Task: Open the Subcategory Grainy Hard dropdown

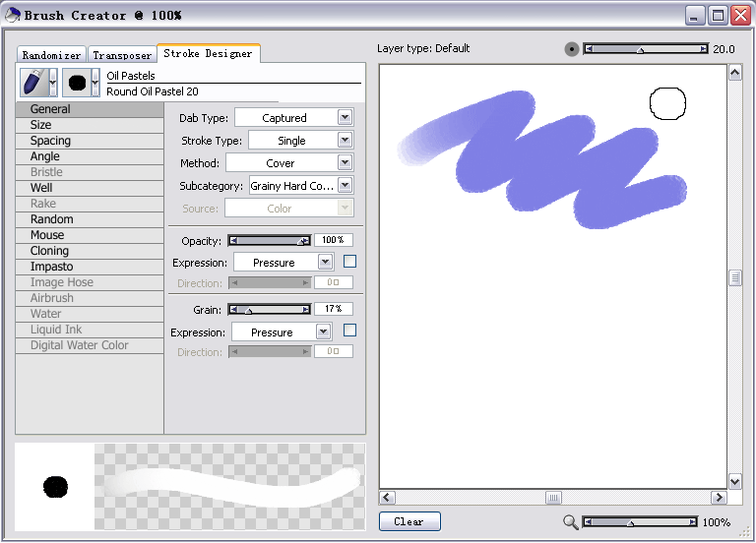Action: pyautogui.click(x=344, y=185)
